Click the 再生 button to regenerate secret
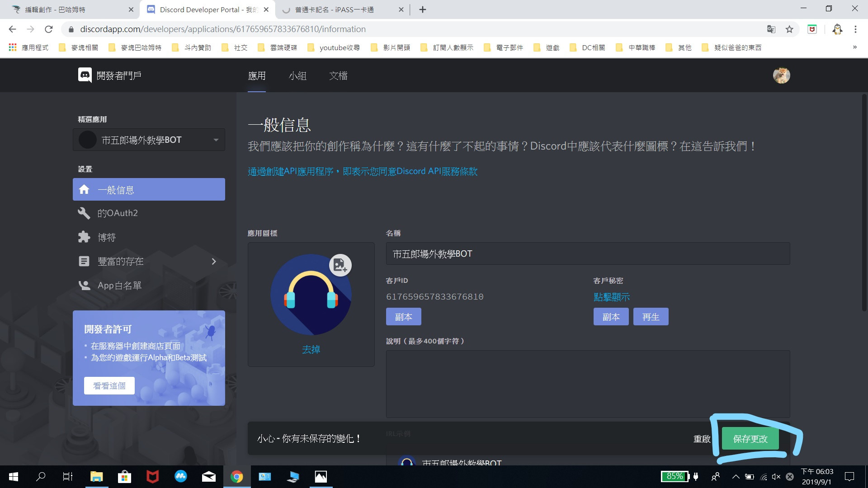The image size is (868, 488). pos(651,317)
